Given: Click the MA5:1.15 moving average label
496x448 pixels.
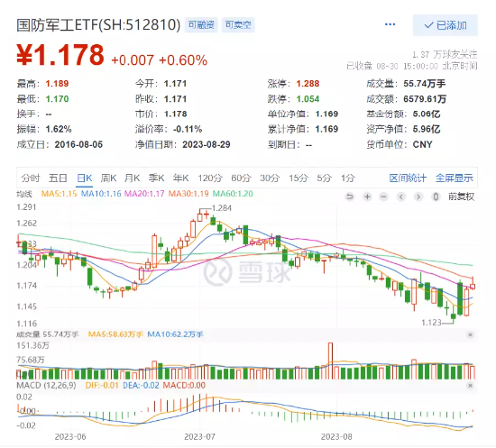Looking at the screenshot, I should click(x=60, y=194).
